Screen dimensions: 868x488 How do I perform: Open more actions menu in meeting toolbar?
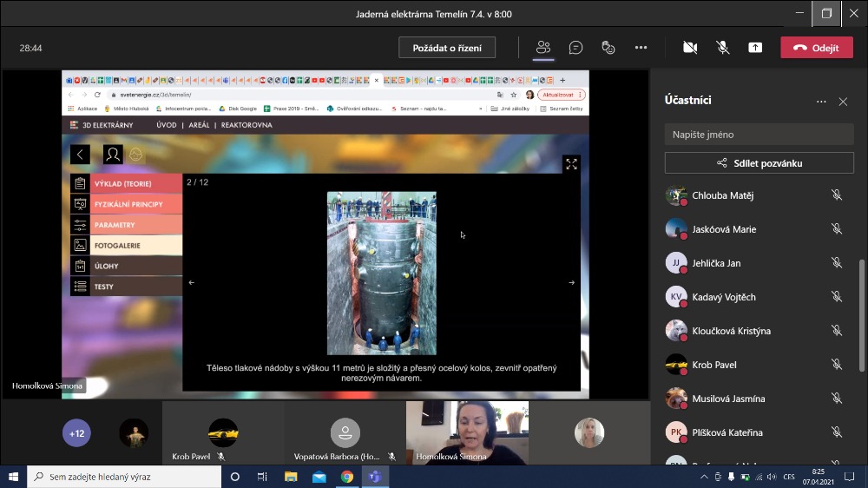641,48
